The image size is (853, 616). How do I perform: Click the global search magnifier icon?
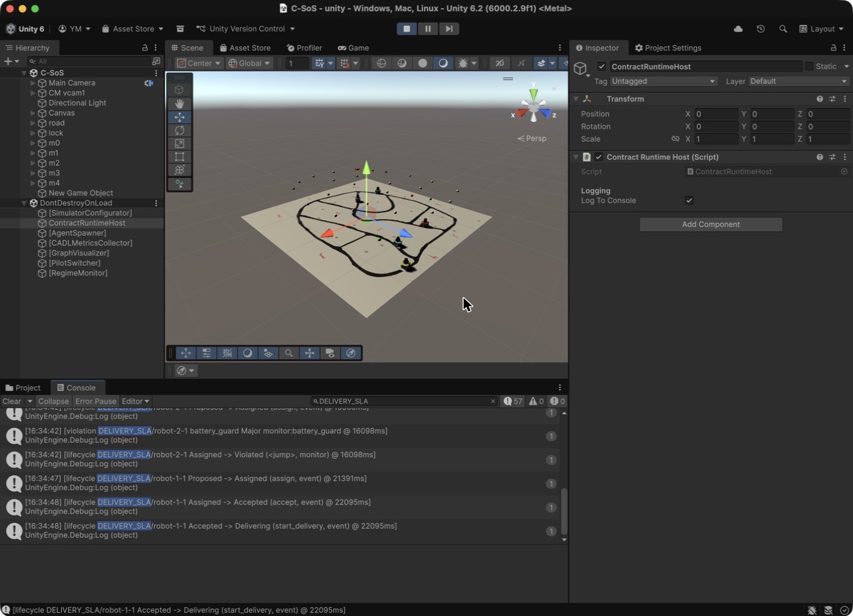[783, 29]
